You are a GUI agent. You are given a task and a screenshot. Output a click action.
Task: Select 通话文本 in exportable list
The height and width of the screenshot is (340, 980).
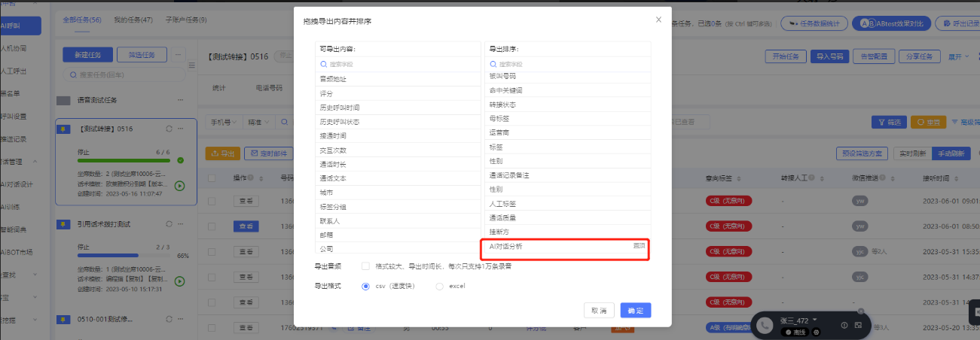(x=333, y=178)
